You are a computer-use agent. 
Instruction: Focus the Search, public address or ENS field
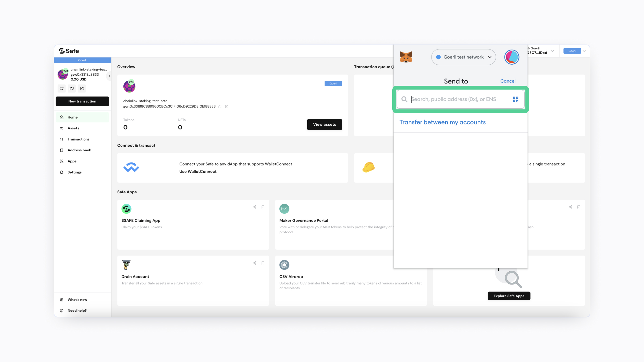coord(460,99)
